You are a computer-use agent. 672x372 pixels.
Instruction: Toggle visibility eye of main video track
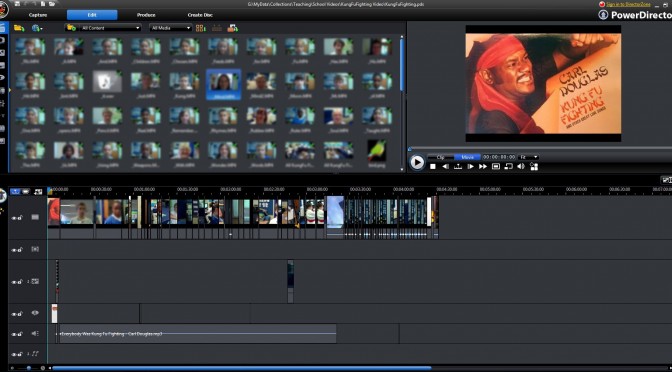pyautogui.click(x=14, y=218)
